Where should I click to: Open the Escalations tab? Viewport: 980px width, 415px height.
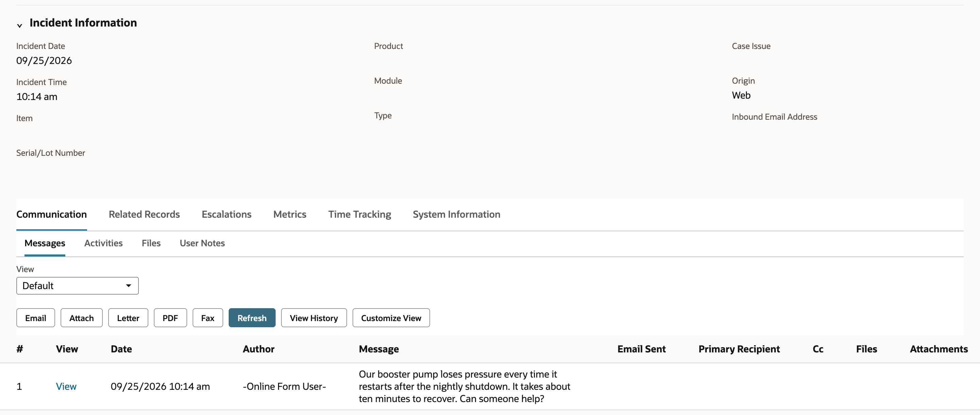coord(226,214)
